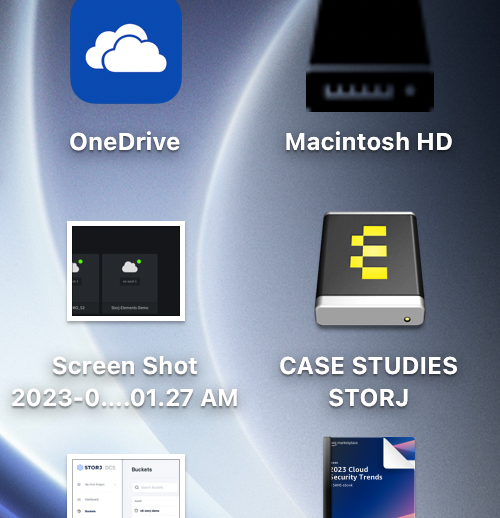Click the page curl corner on the ebook icon
Viewport: 500px width, 518px height.
point(399,453)
